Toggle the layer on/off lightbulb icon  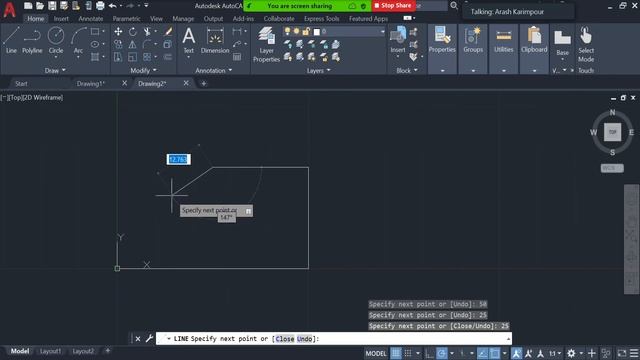point(287,31)
